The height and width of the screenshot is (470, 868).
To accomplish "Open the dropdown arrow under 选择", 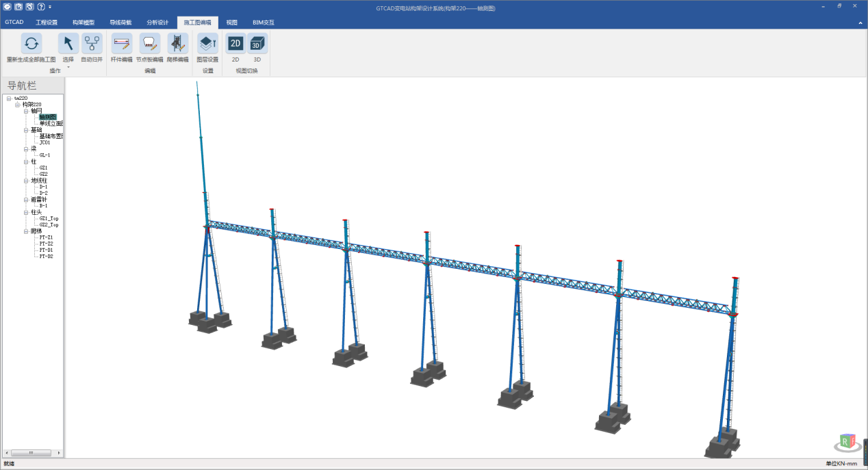I will coord(68,67).
